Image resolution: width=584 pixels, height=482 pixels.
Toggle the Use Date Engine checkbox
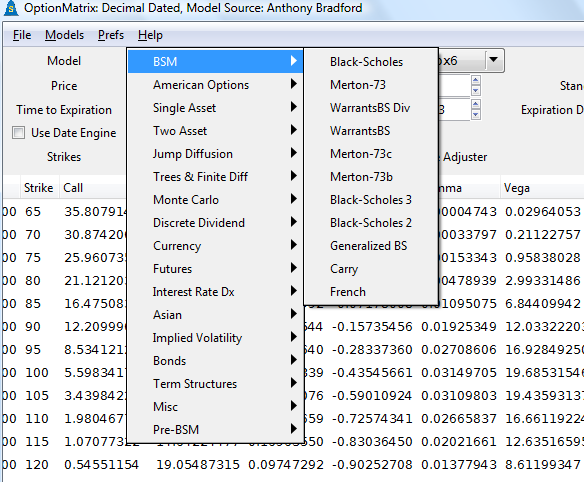click(x=18, y=133)
